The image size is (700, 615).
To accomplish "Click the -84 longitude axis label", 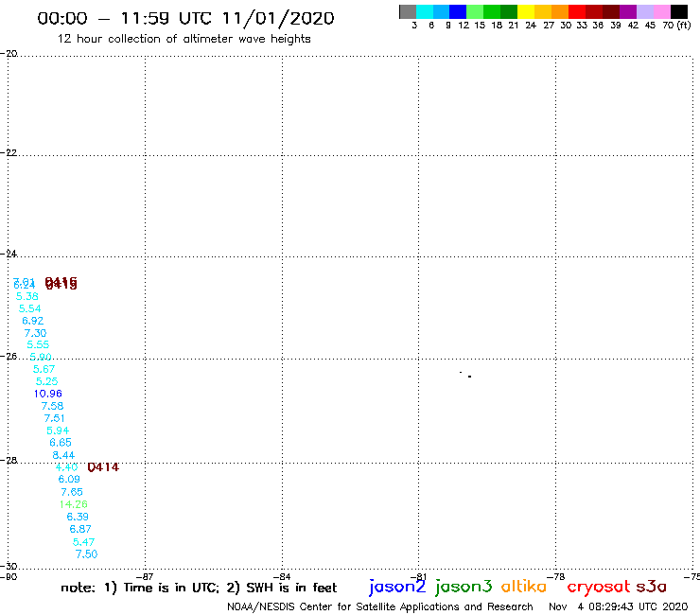I will pyautogui.click(x=282, y=576).
